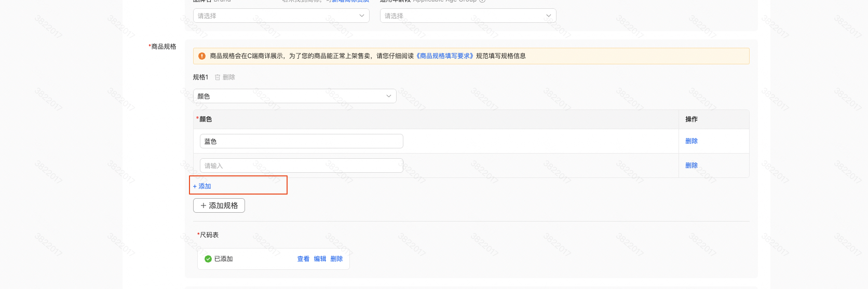Screen dimensions: 868x289
Task: Delete the empty 请输入 color row
Action: click(x=691, y=166)
